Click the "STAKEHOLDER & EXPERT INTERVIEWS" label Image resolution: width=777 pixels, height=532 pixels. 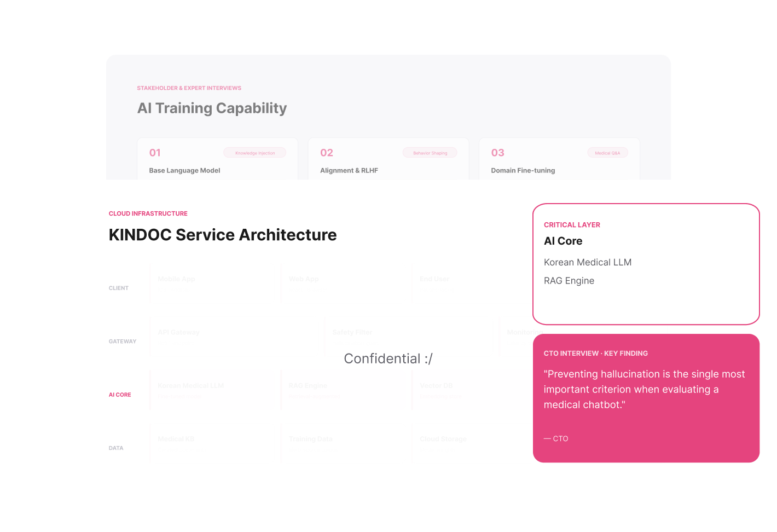pos(189,88)
